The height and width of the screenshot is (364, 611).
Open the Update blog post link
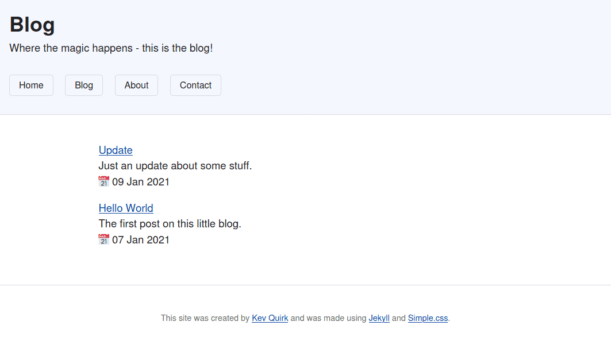116,150
